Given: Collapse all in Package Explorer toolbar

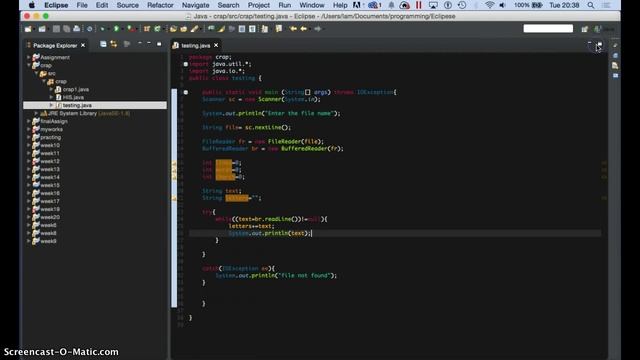Looking at the screenshot, I should (x=103, y=44).
